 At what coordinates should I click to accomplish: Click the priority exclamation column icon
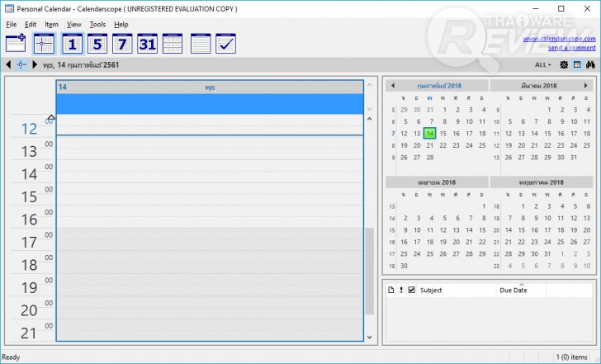pos(401,290)
